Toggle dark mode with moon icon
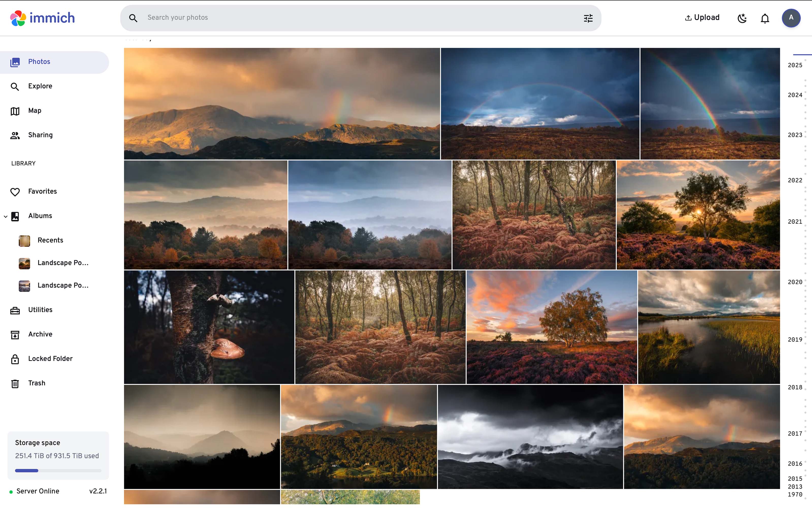Image resolution: width=812 pixels, height=508 pixels. point(742,18)
